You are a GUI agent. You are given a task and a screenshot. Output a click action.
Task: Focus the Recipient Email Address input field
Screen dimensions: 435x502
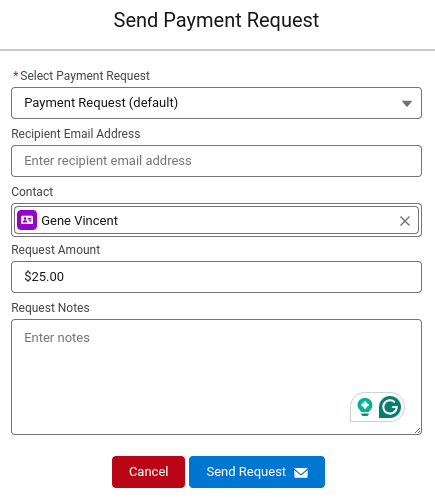[216, 161]
